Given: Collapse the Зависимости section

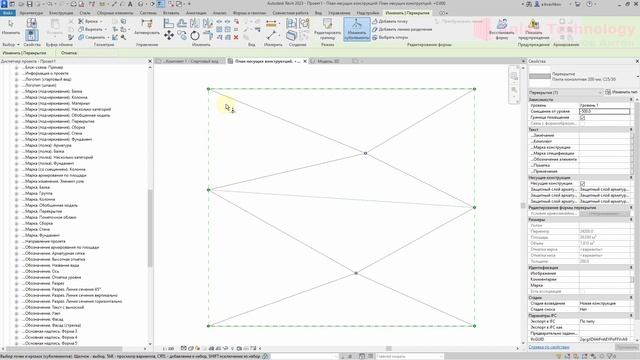Looking at the screenshot, I should click(x=631, y=100).
